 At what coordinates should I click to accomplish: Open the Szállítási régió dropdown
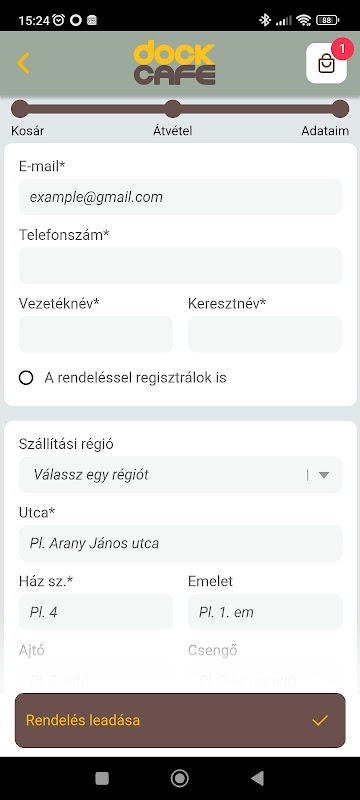coord(181,474)
